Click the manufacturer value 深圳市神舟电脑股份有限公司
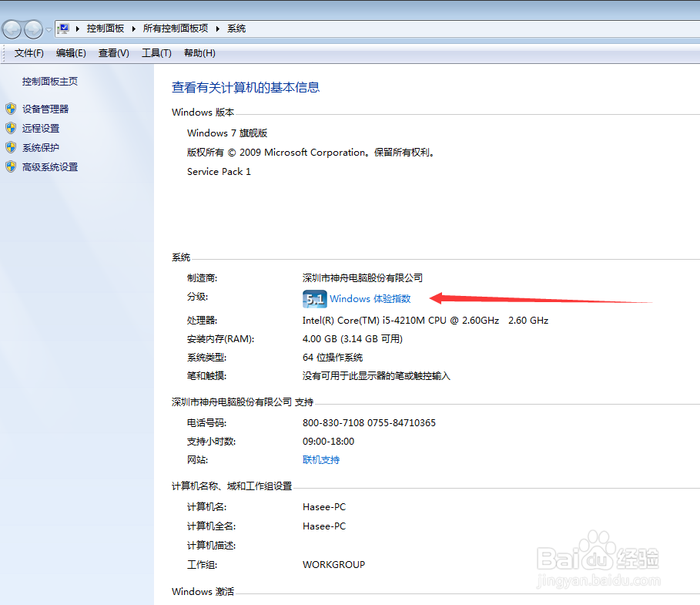700x605 pixels. click(363, 278)
